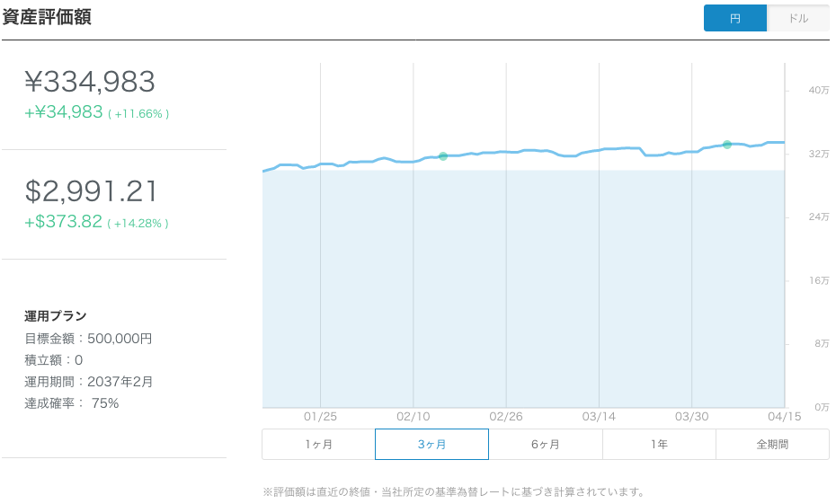Click the ¥334,983 valuation amount
Image resolution: width=836 pixels, height=504 pixels.
pos(90,83)
